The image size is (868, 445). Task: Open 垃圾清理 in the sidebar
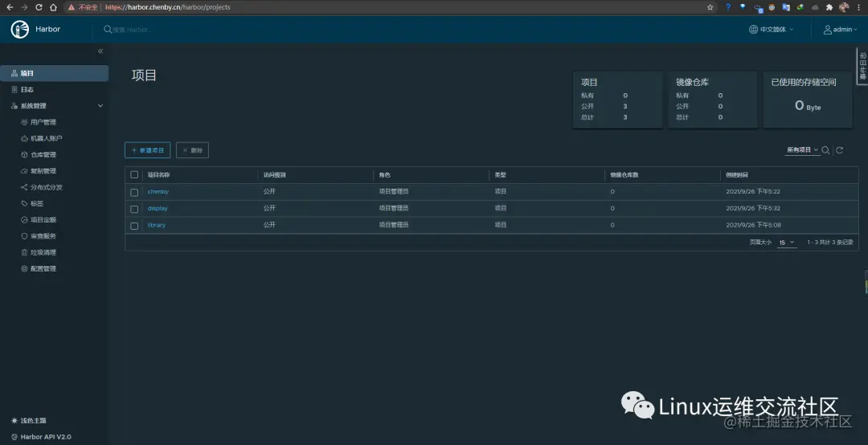tap(43, 252)
